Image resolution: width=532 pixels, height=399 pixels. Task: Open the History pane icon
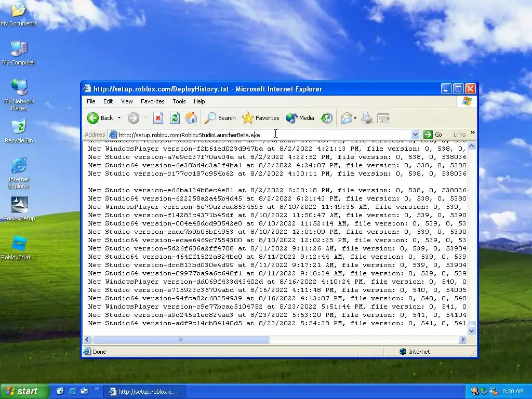327,118
